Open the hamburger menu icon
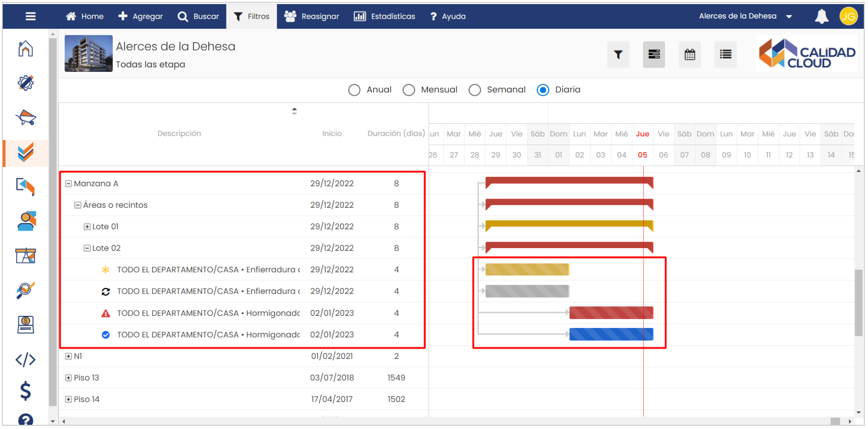The height and width of the screenshot is (429, 868). [31, 17]
